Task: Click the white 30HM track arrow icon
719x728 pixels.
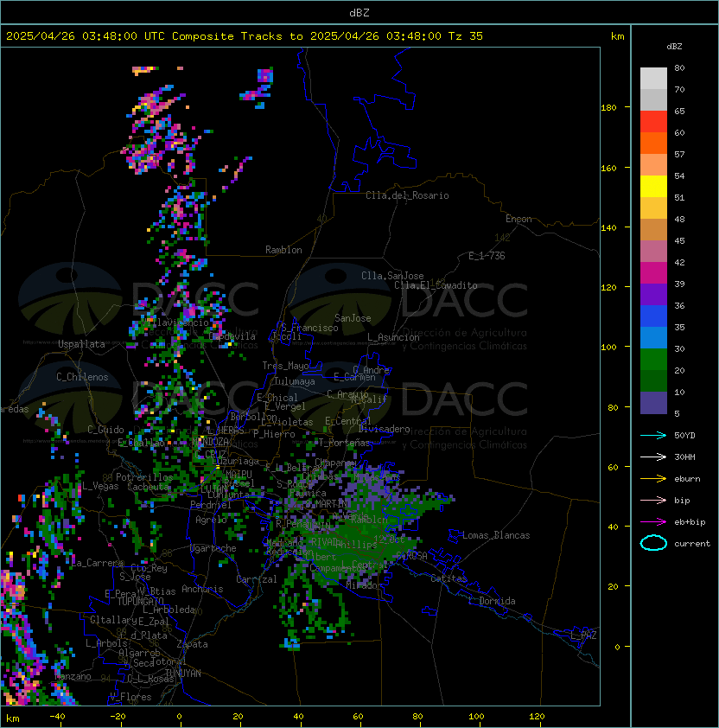Action: click(x=653, y=457)
